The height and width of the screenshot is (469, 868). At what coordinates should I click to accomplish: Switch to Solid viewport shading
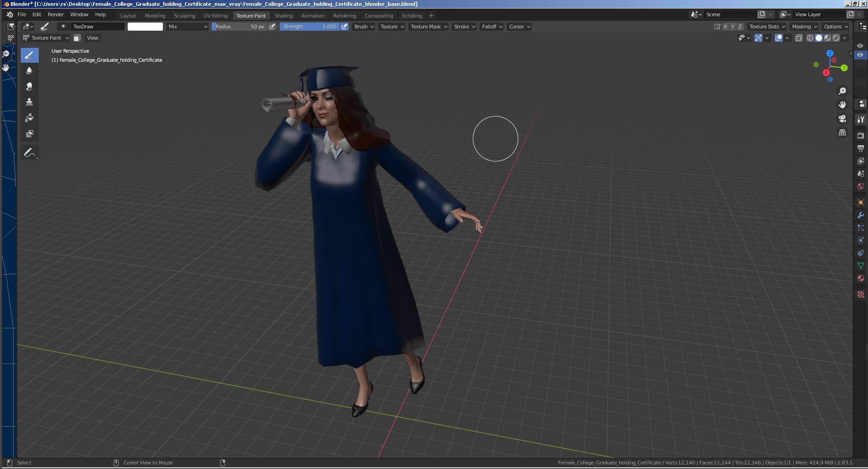point(819,38)
